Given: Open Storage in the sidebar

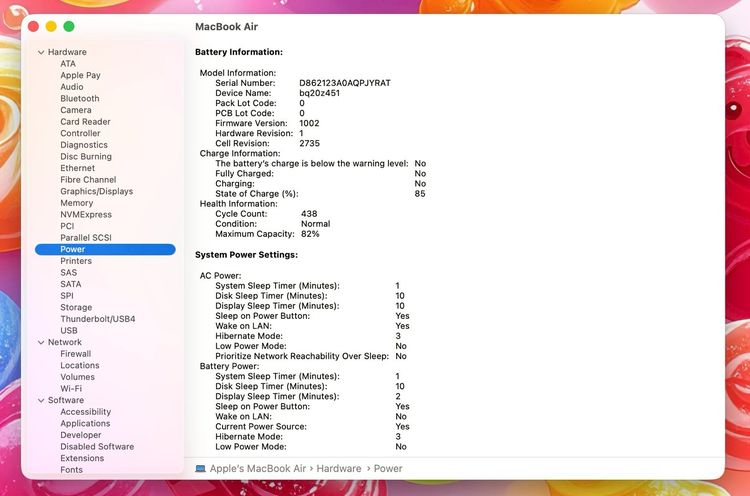Looking at the screenshot, I should click(x=76, y=307).
